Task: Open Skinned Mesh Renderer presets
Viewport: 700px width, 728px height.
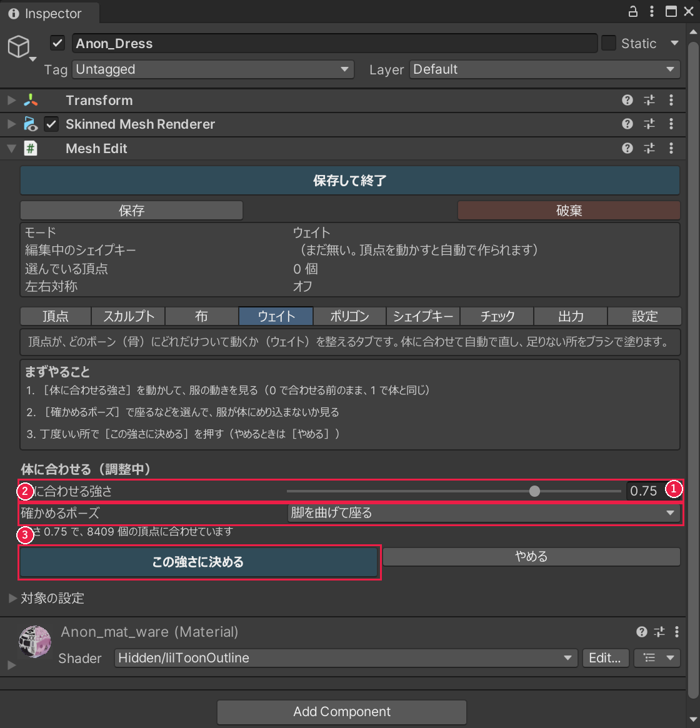Action: [x=649, y=124]
